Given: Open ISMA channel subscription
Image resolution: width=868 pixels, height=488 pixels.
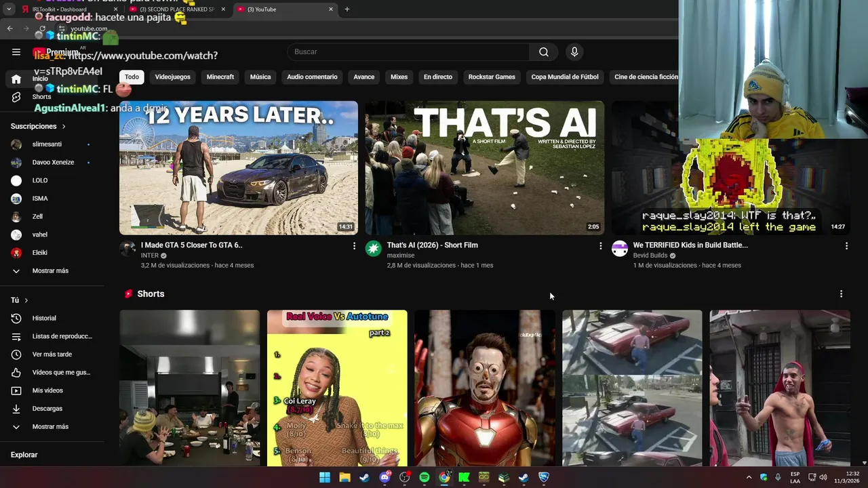Looking at the screenshot, I should point(51,199).
